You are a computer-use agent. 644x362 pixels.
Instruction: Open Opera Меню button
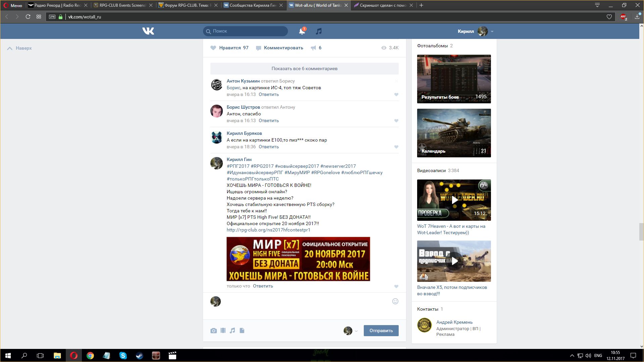[x=13, y=5]
